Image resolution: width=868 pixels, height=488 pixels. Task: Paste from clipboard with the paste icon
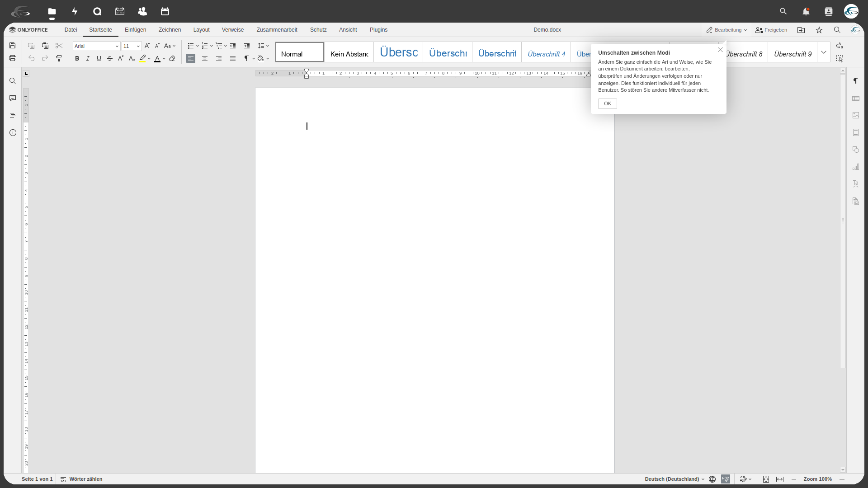pyautogui.click(x=45, y=46)
